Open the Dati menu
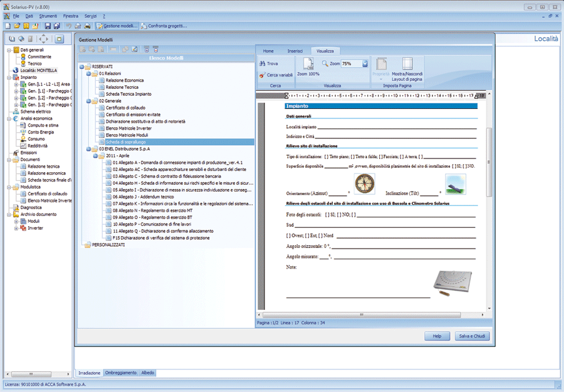The width and height of the screenshot is (564, 392). coord(29,16)
